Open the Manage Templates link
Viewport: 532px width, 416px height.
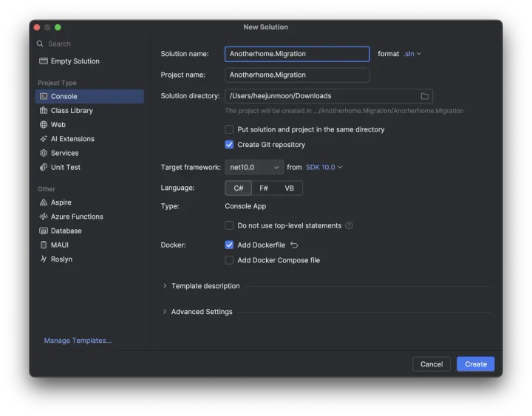tap(78, 341)
